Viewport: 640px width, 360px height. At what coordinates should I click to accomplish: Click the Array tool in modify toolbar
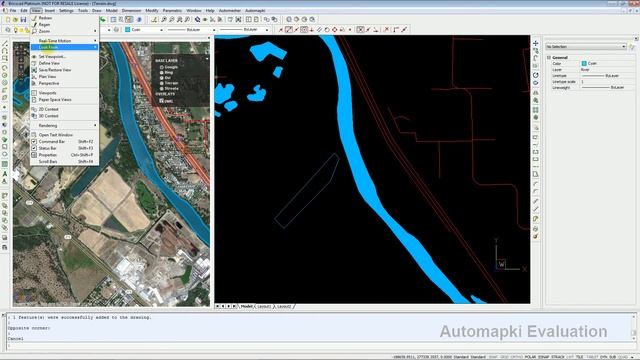(536, 110)
